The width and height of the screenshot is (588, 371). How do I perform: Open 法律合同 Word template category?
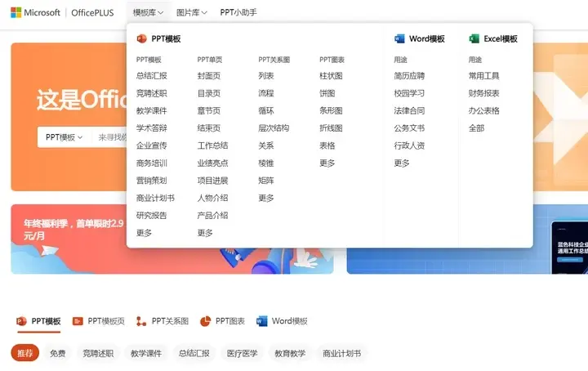tap(409, 110)
